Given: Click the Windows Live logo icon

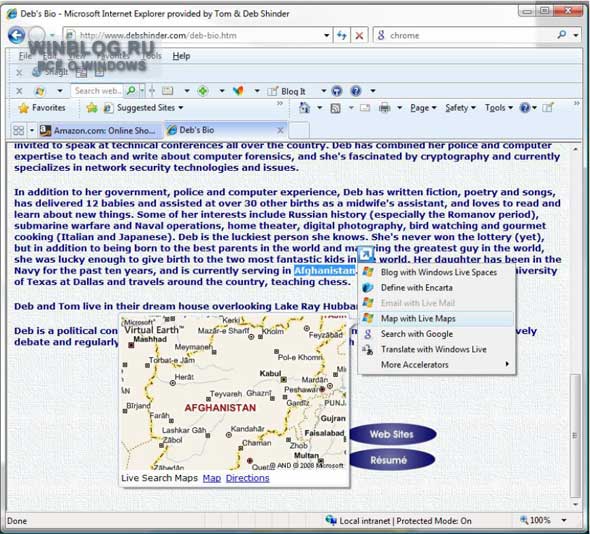Looking at the screenshot, I should (x=40, y=91).
